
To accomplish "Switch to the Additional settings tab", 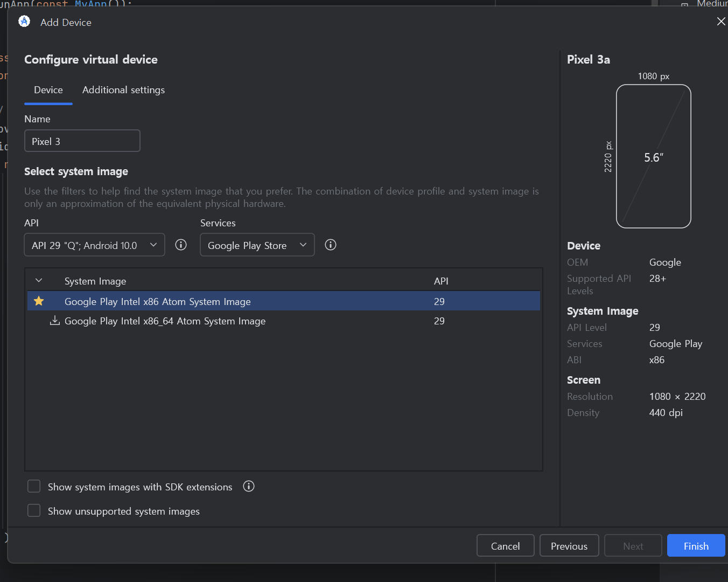I will (x=123, y=90).
